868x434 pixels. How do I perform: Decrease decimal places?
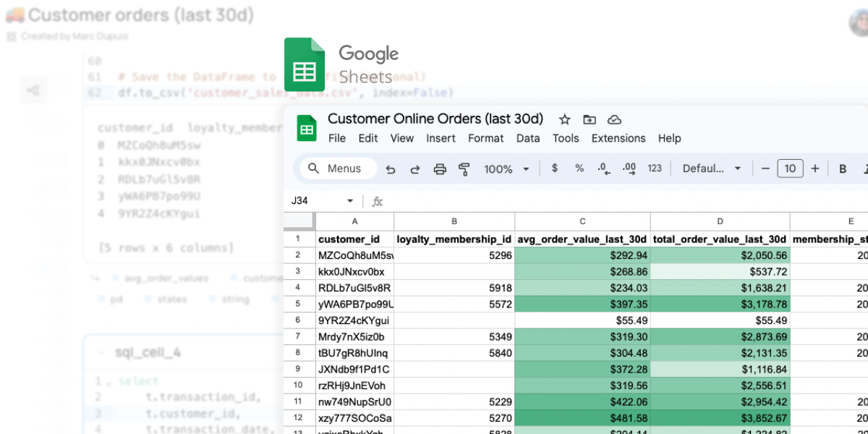tap(604, 169)
